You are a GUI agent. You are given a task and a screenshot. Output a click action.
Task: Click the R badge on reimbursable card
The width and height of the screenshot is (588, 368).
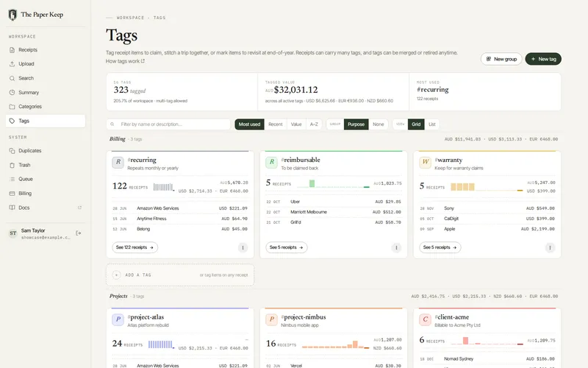tap(272, 162)
